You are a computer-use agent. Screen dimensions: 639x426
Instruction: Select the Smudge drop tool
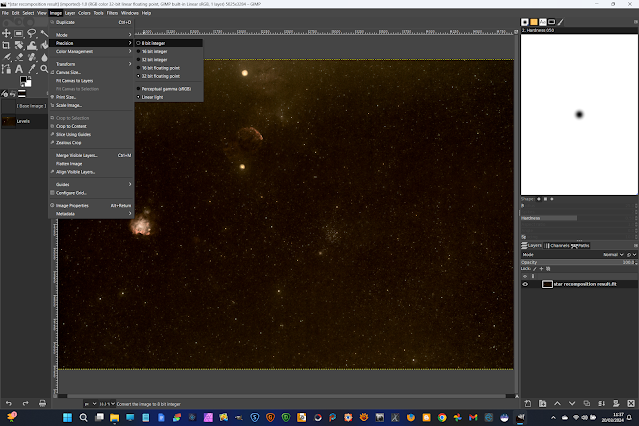click(44, 57)
